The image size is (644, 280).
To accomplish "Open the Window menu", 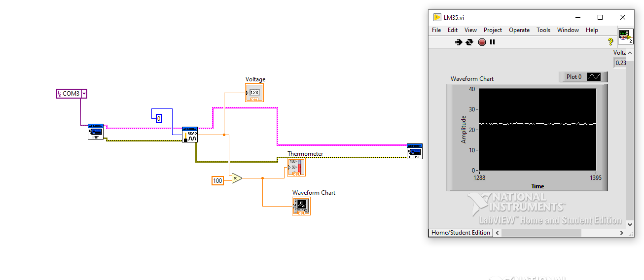I will pos(568,30).
